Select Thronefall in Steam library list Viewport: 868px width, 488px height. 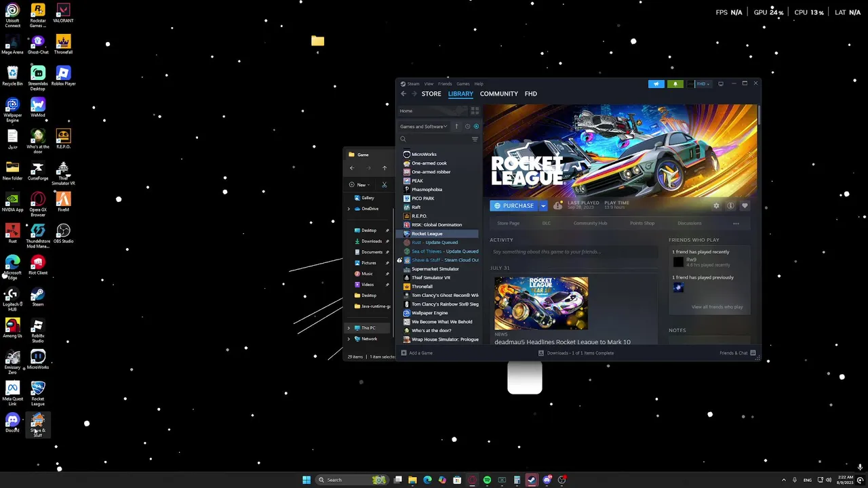pyautogui.click(x=422, y=287)
